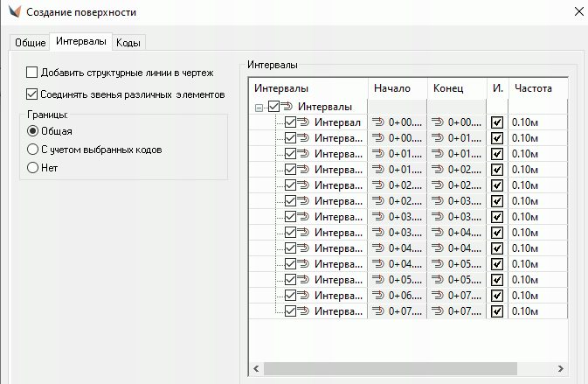Click the Частота column header
The width and height of the screenshot is (588, 384).
click(533, 88)
